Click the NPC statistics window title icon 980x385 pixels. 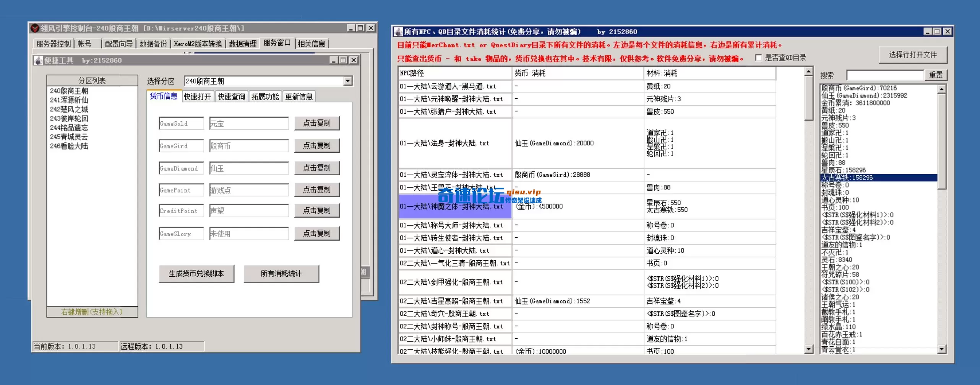398,32
